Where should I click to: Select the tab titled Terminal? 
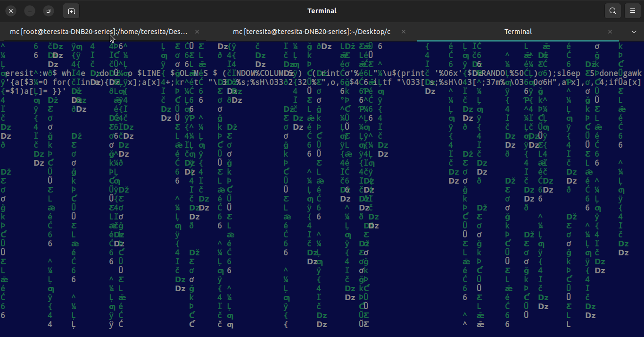point(518,32)
